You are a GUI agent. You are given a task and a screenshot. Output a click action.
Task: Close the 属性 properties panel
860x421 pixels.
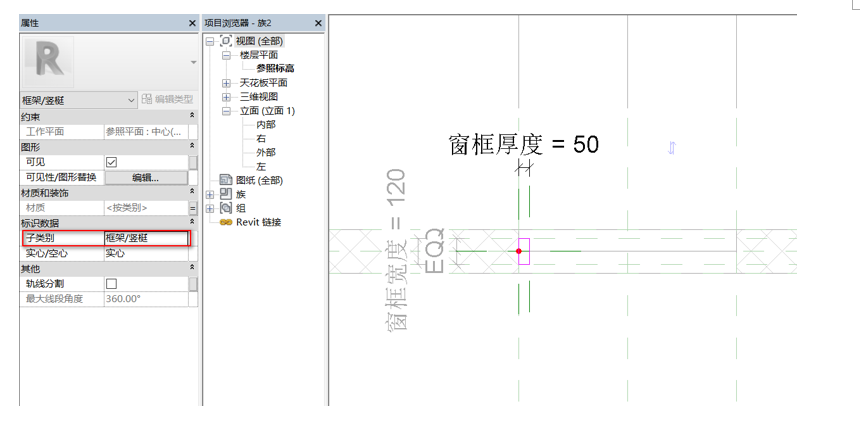tap(192, 23)
